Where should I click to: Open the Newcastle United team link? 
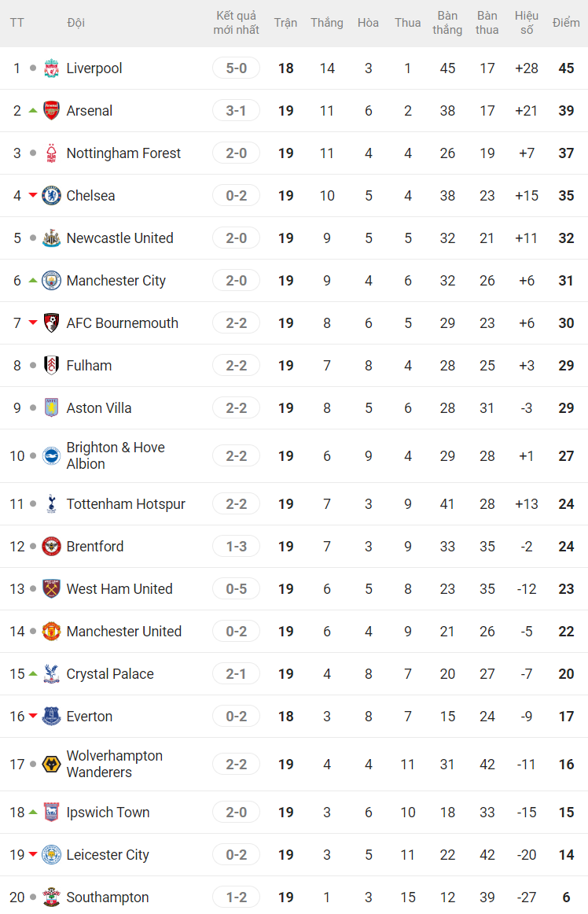coord(119,238)
